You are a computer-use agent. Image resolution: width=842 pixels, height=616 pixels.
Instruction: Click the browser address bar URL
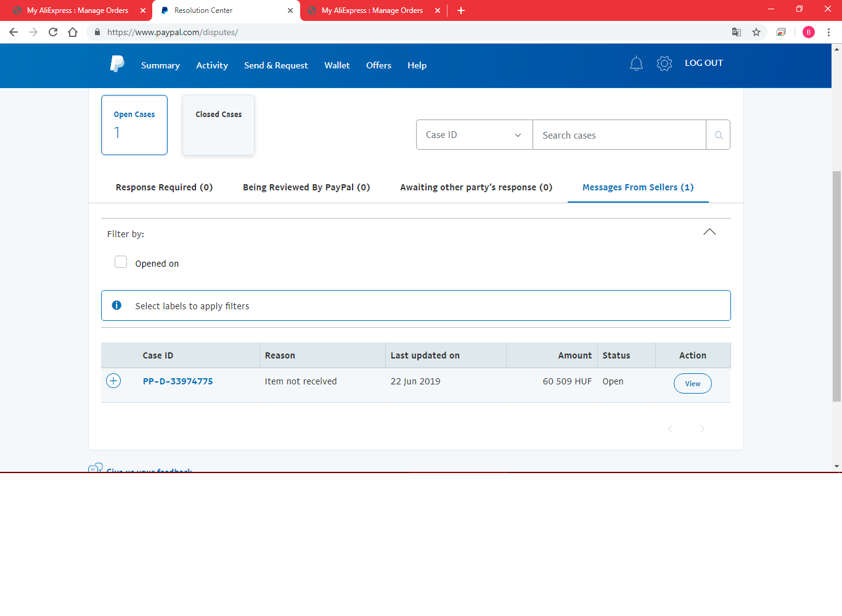point(173,32)
